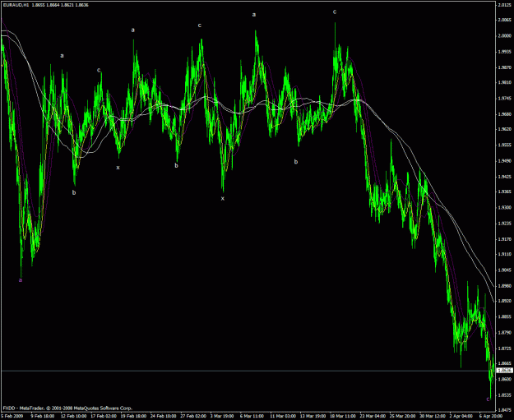This screenshot has height=420, width=514.
Task: Click the 1.9555 price axis label
Action: tap(504, 145)
